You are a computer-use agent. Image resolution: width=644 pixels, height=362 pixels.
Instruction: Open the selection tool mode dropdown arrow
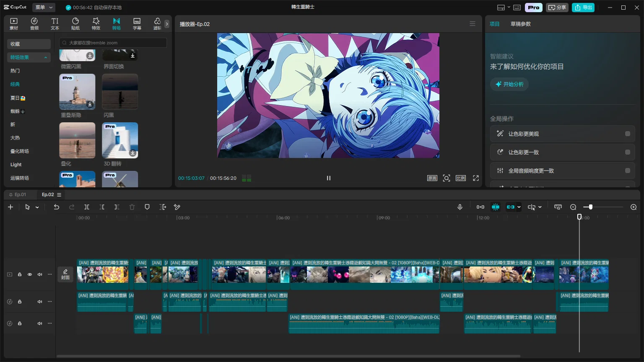(37, 207)
